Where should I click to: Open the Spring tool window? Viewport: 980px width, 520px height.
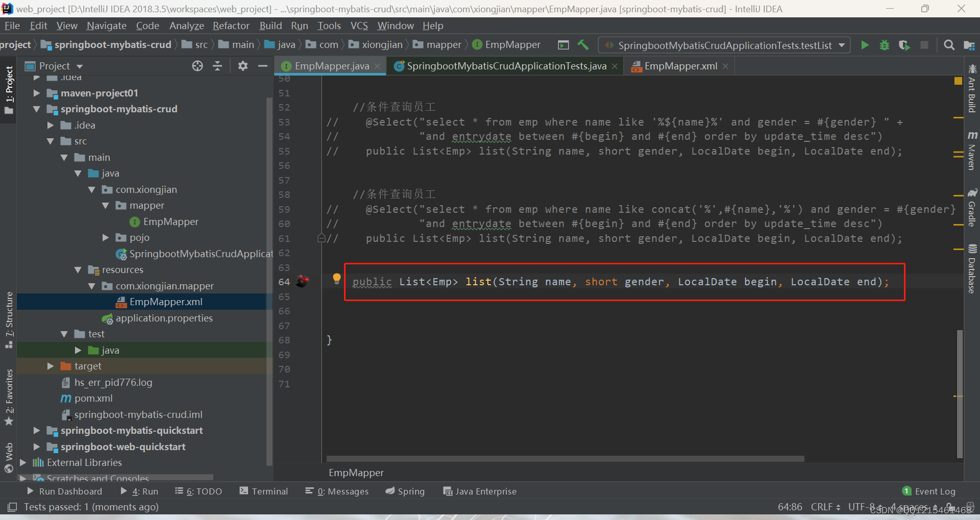pos(405,491)
